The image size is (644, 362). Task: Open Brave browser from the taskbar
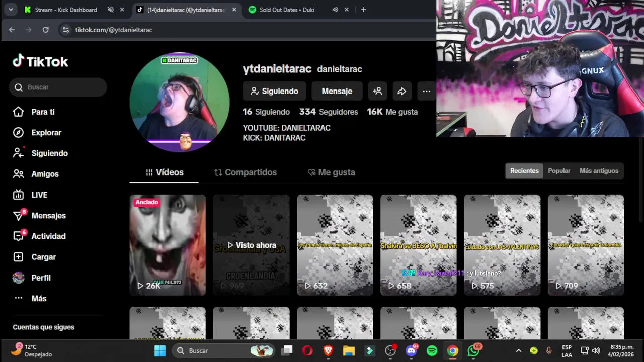[x=328, y=350]
